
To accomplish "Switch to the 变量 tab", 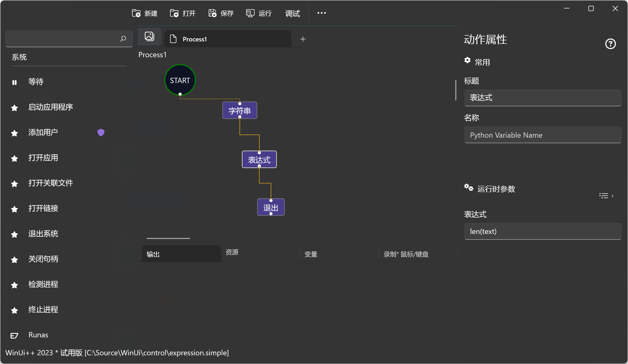I will pos(311,254).
